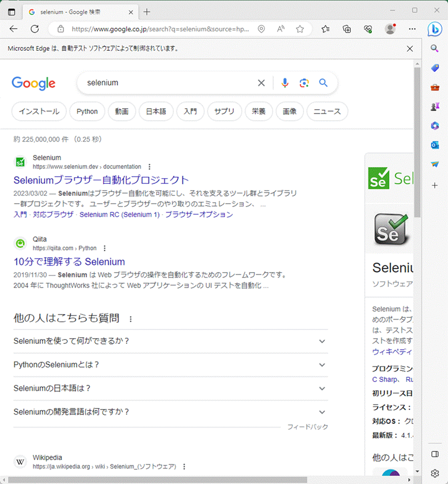Viewport: 448px width, 484px height.
Task: Open Edge settings and more menu
Action: [412, 29]
